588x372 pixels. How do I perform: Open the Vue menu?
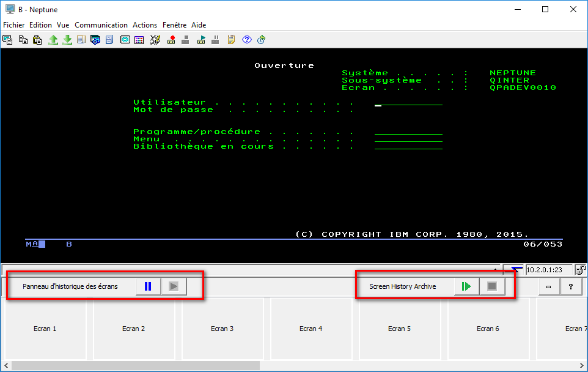(x=63, y=25)
